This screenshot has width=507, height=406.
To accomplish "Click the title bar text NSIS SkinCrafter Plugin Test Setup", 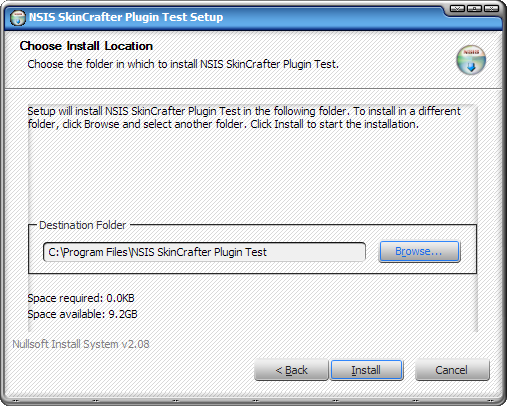I will pos(126,17).
